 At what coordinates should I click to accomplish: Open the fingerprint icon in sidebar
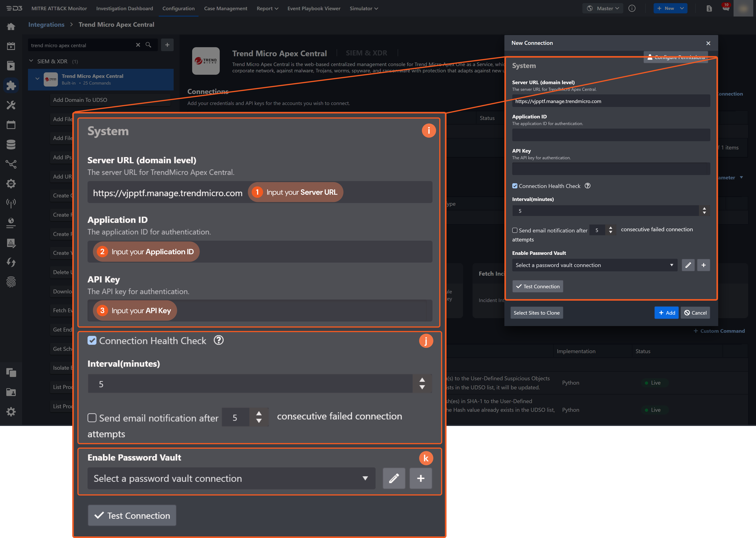pyautogui.click(x=11, y=282)
